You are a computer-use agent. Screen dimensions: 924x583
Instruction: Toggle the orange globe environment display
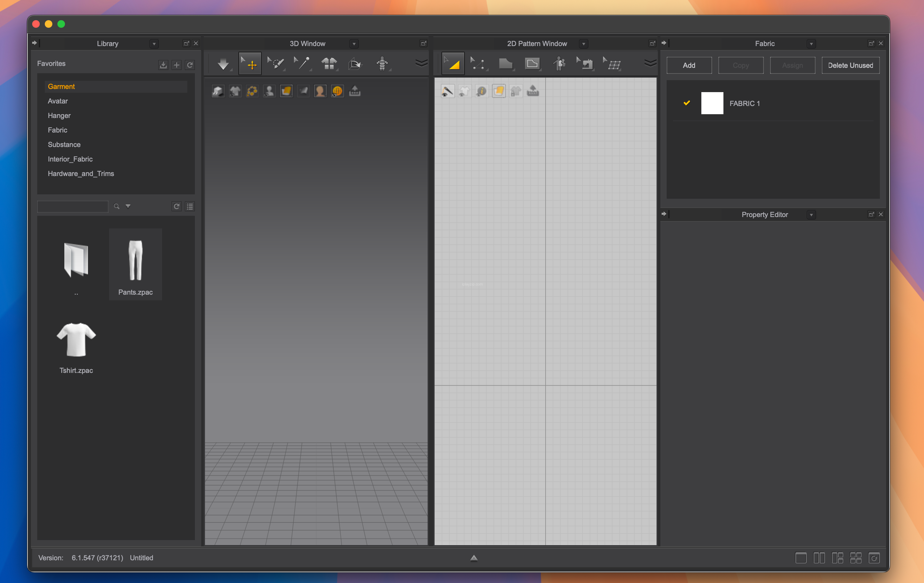pyautogui.click(x=337, y=91)
